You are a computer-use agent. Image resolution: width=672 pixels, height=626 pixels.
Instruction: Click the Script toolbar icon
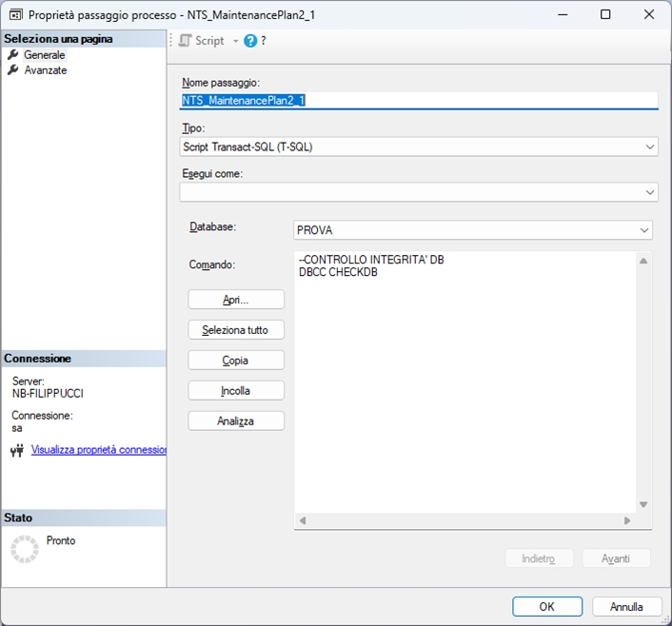click(x=186, y=41)
